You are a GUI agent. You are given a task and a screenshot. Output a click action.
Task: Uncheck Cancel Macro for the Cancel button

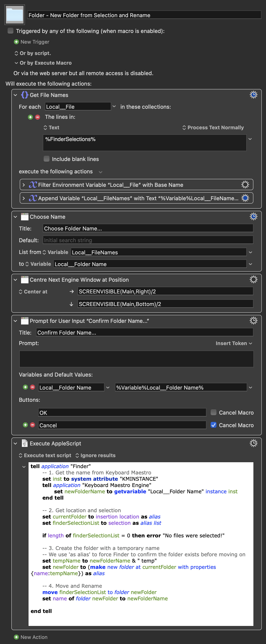[213, 425]
